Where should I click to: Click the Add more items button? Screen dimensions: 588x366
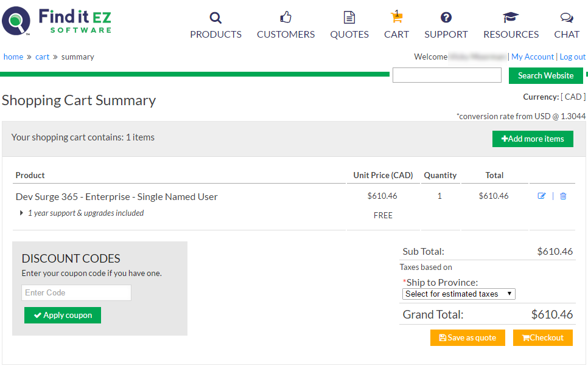(533, 139)
